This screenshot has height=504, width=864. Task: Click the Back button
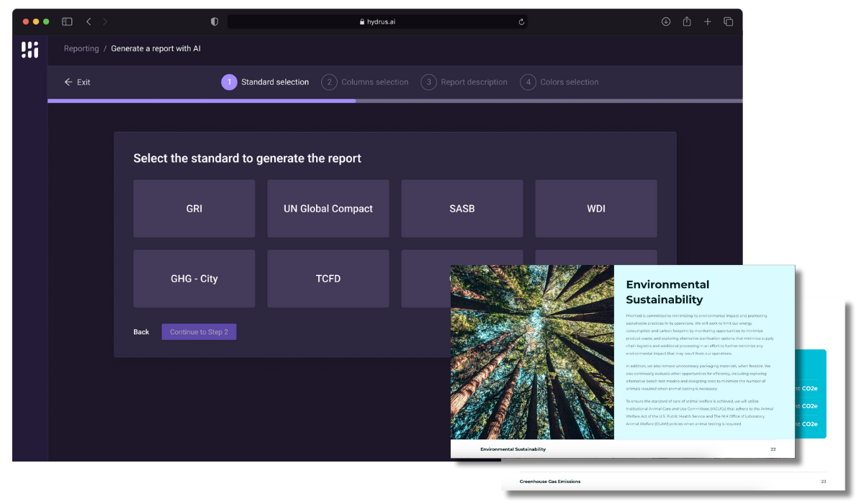(141, 332)
